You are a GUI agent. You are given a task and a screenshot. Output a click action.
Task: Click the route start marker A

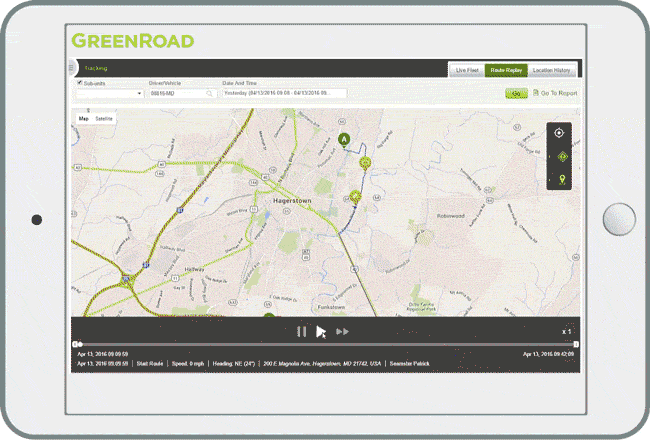344,140
